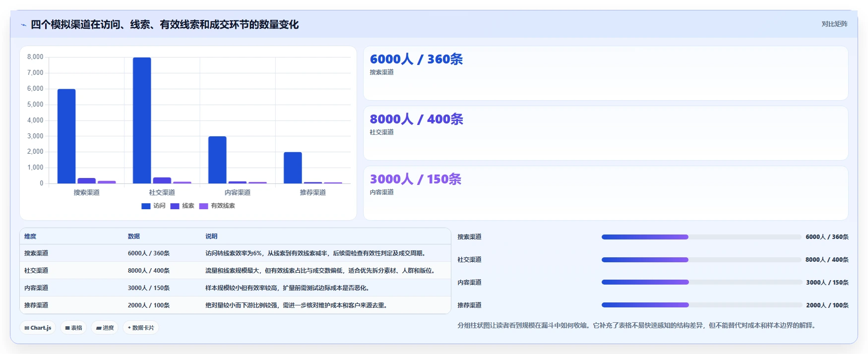This screenshot has height=354, width=868.
Task: Click the panel title 四个模拟渠道在访问
Action: click(165, 25)
